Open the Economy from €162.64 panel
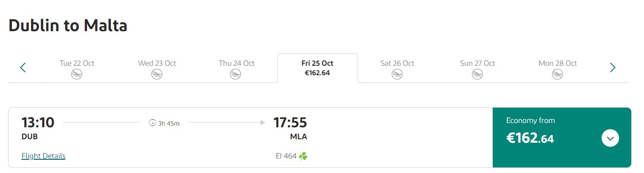 (562, 138)
